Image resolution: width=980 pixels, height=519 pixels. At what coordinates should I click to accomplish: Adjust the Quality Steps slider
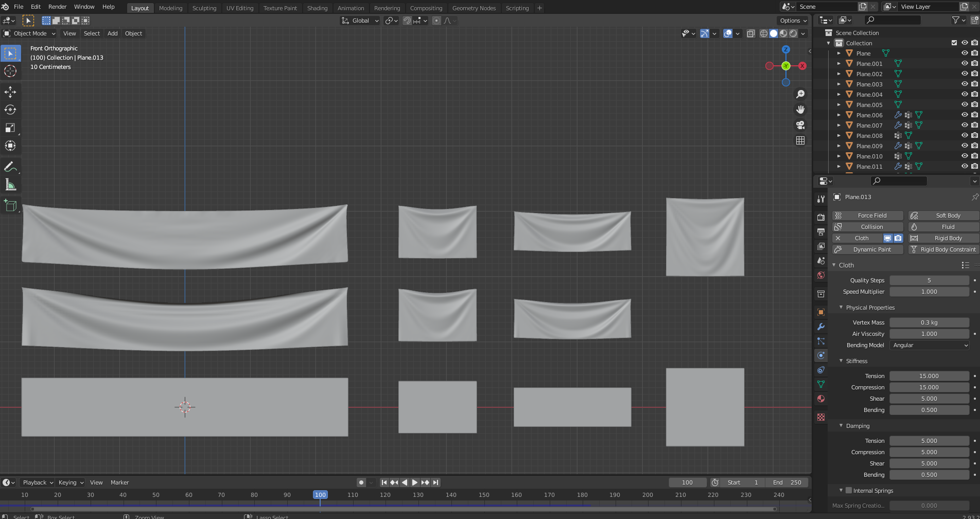coord(930,280)
